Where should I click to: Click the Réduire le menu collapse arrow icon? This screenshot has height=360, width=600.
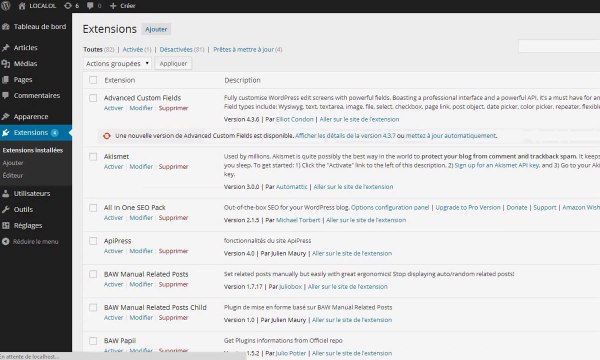(x=5, y=241)
